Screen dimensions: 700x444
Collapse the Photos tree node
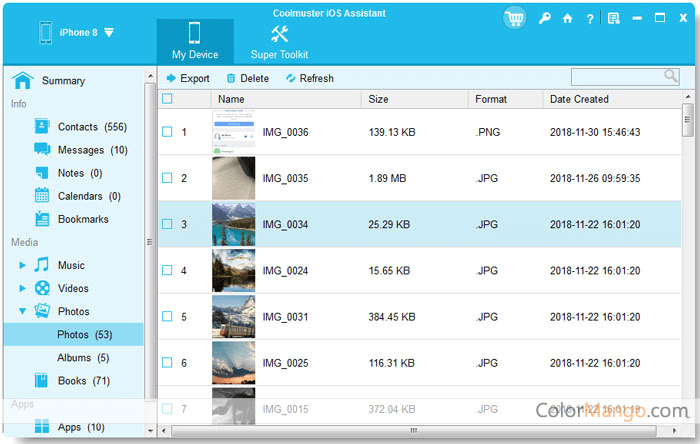click(23, 312)
